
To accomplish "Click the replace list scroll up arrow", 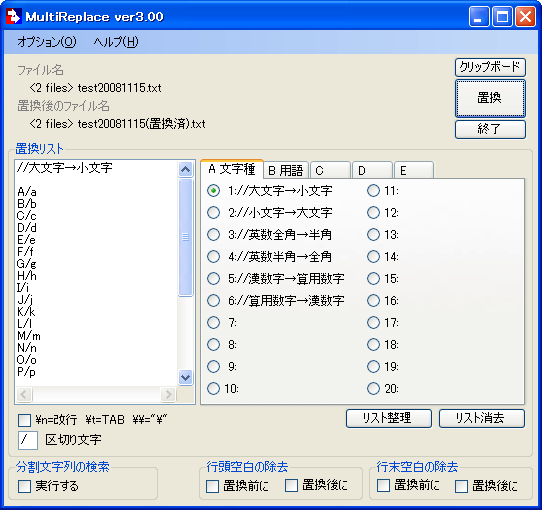I will (186, 169).
